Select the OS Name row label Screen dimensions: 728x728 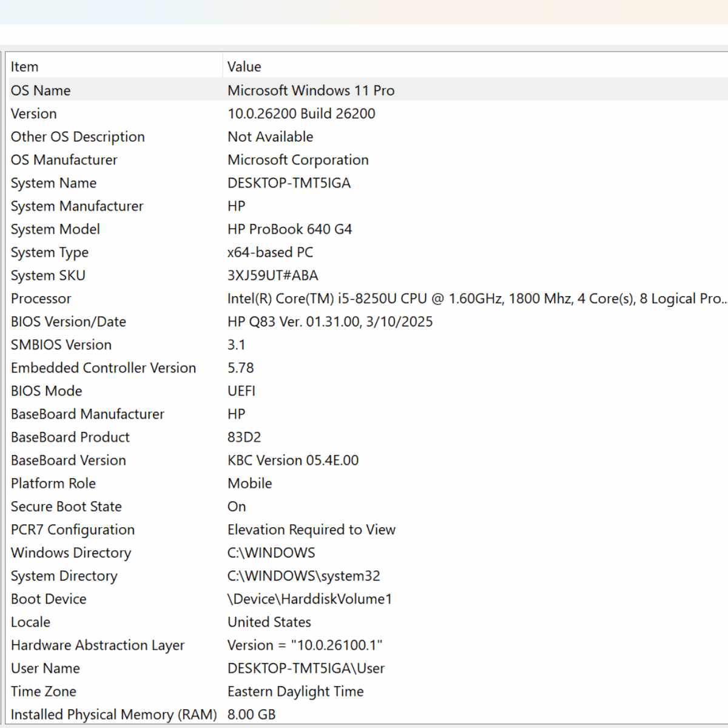point(41,90)
